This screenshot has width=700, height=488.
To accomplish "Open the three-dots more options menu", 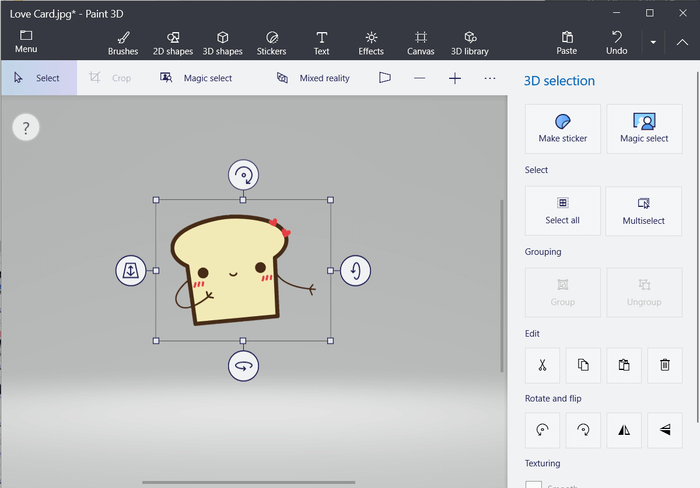I will pos(490,78).
